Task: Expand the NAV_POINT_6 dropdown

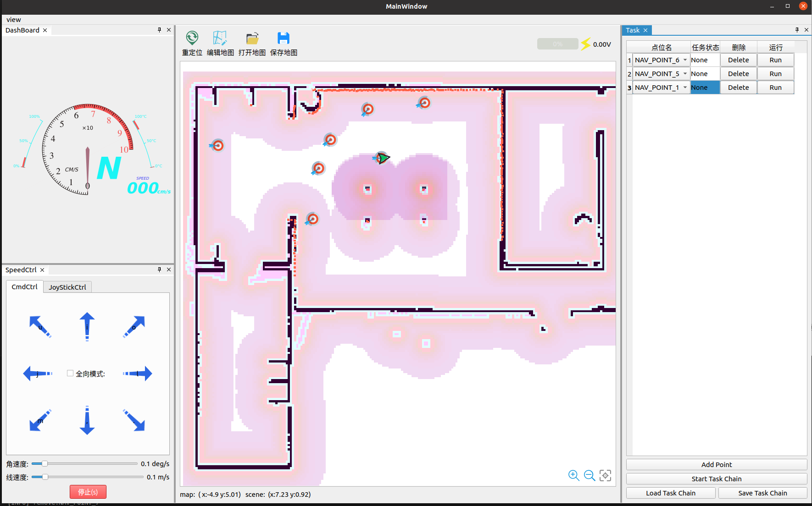Action: pyautogui.click(x=685, y=60)
